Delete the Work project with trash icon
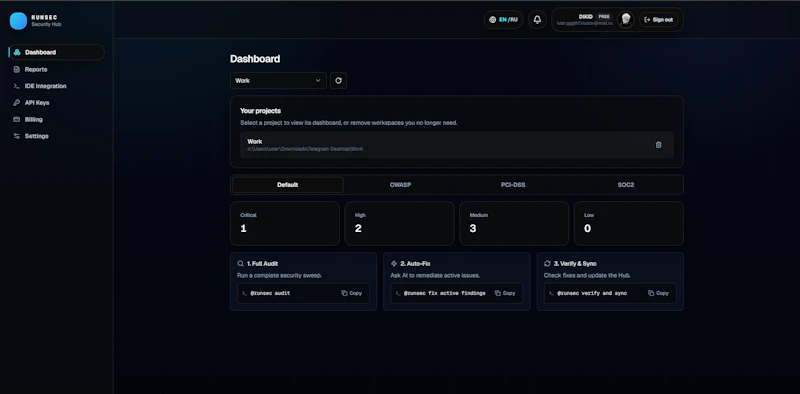 click(658, 145)
